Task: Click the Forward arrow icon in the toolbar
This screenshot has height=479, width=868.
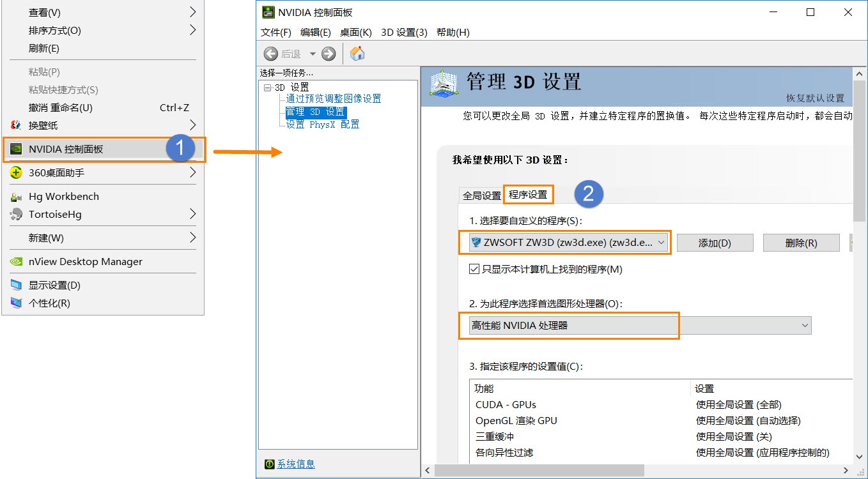Action: (329, 54)
